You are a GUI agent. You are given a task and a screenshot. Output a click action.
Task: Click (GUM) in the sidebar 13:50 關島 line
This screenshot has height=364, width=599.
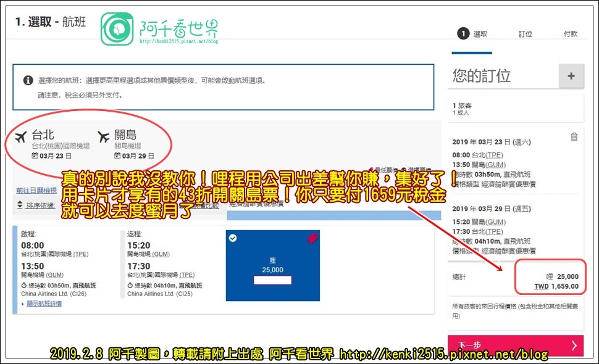(496, 165)
